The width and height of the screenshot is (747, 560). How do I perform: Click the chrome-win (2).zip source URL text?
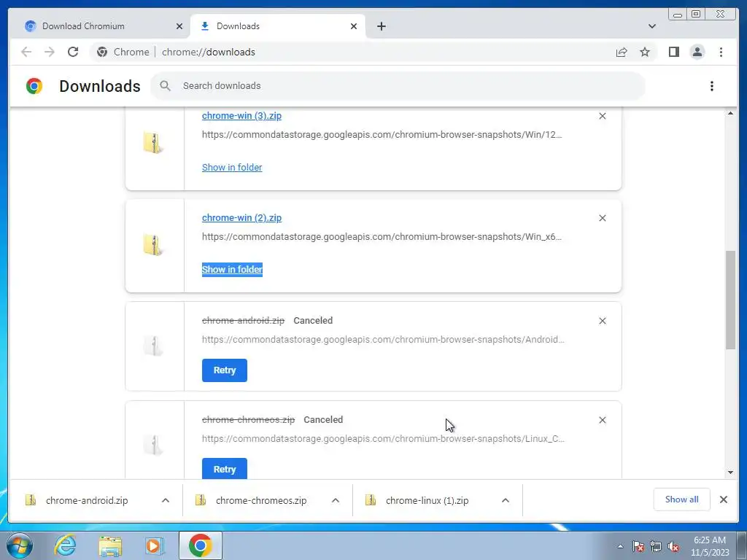click(382, 237)
